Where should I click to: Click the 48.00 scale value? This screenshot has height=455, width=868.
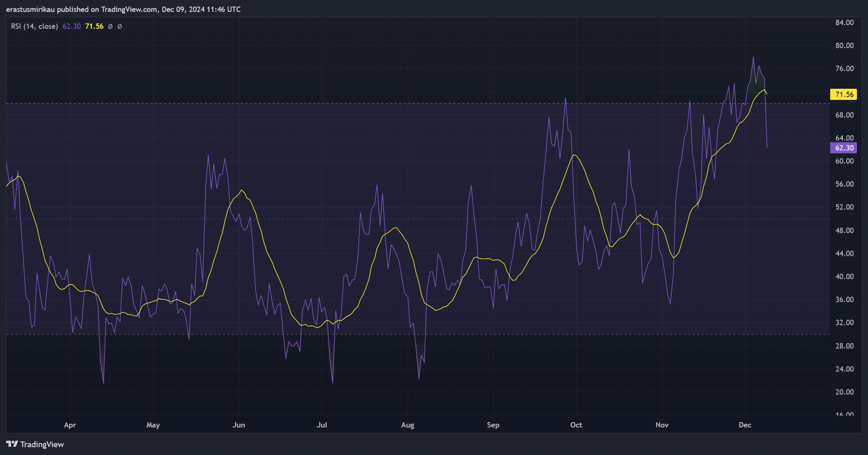(x=845, y=231)
